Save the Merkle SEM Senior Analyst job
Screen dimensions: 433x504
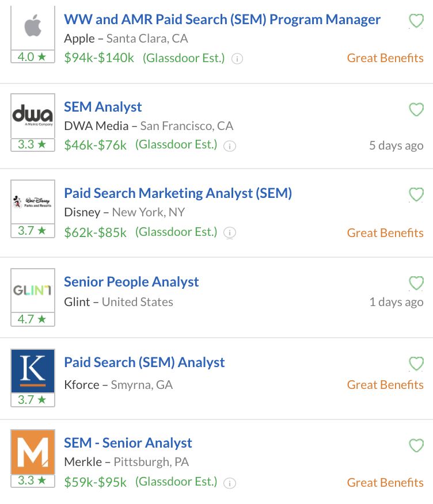point(416,445)
